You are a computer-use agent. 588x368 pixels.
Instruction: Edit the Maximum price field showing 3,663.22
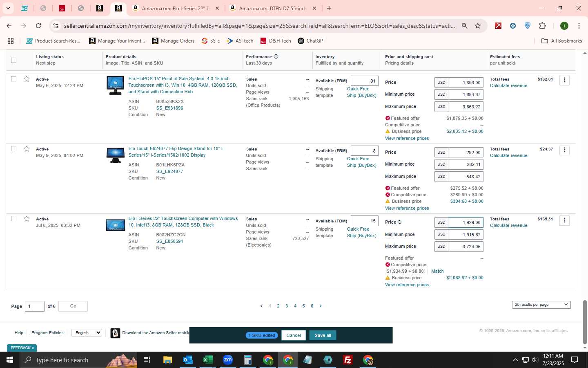(x=465, y=107)
